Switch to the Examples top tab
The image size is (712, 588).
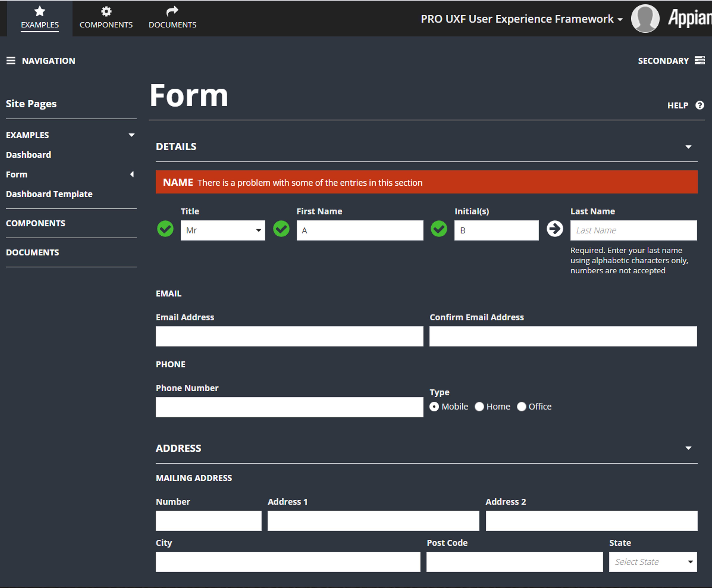tap(40, 18)
